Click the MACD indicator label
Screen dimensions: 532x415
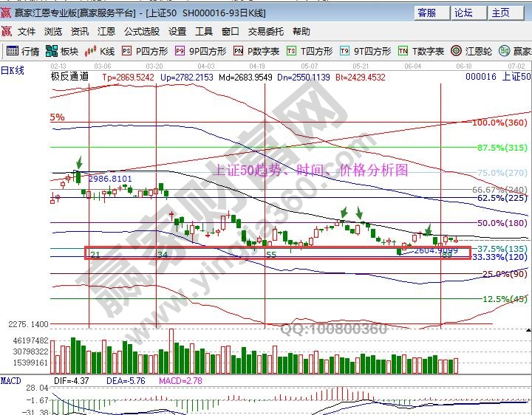pyautogui.click(x=10, y=380)
